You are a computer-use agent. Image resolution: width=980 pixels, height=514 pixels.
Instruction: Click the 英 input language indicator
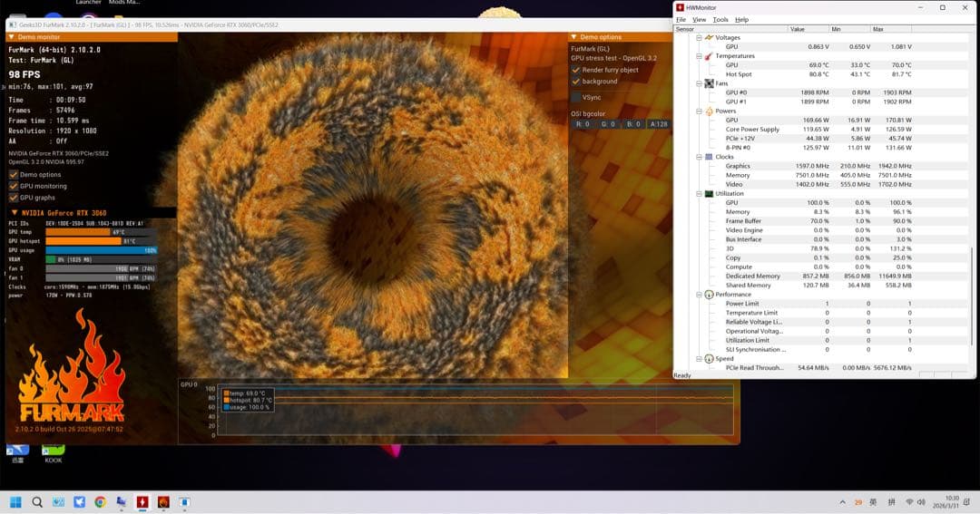tap(873, 502)
